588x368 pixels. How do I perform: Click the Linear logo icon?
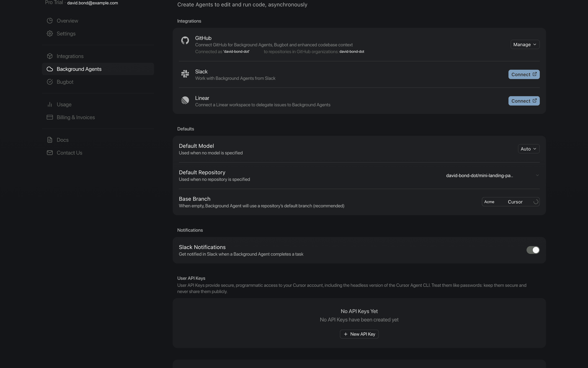point(185,100)
